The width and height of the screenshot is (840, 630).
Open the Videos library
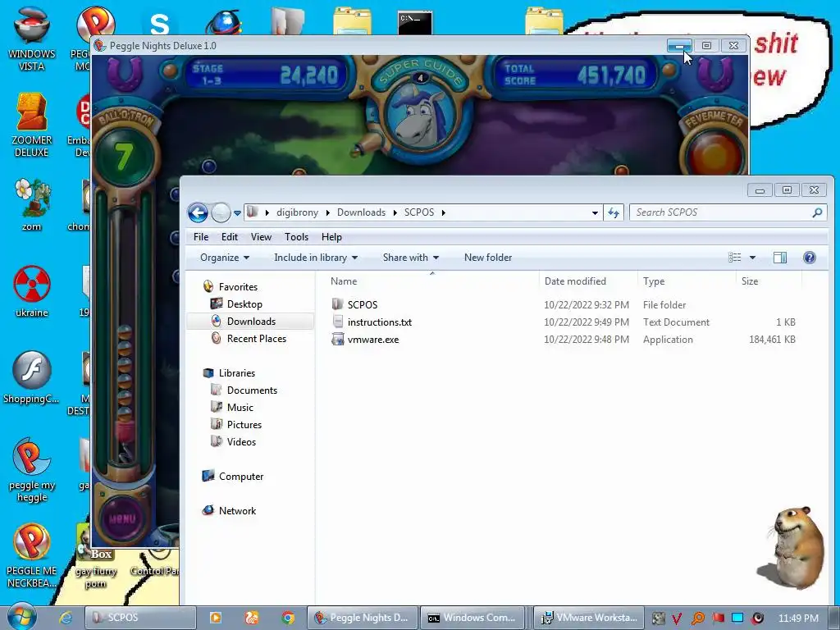point(241,442)
